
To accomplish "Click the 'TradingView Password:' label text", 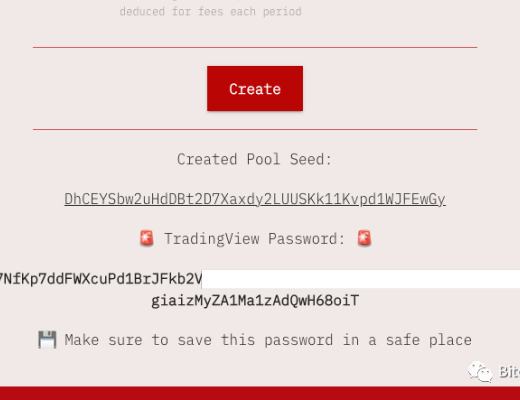I will [255, 239].
